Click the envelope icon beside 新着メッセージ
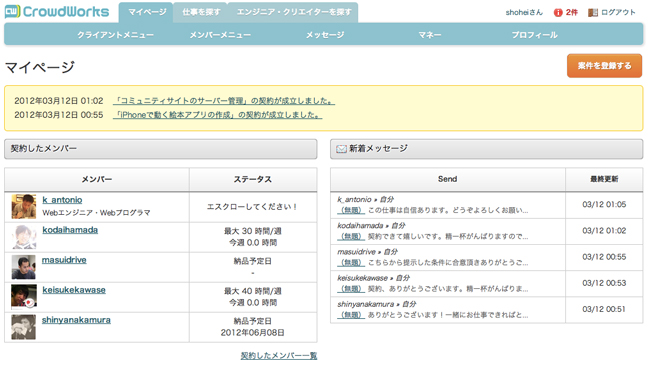This screenshot has width=650, height=369. 341,149
